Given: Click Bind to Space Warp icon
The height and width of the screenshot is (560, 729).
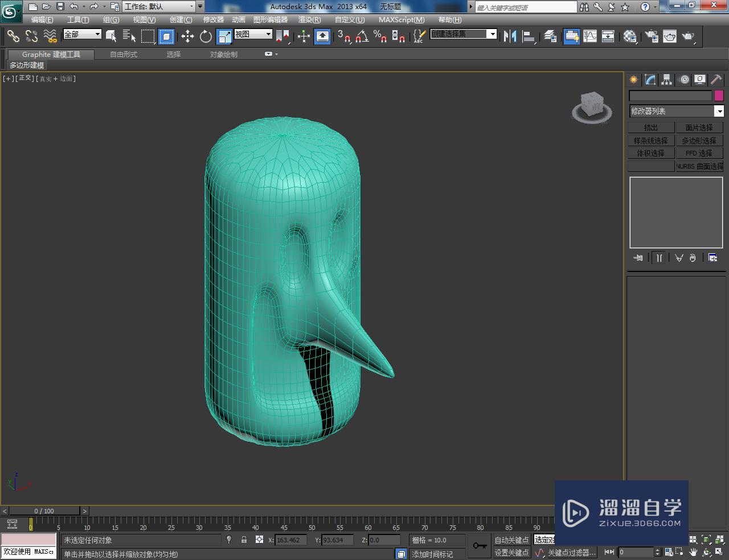Looking at the screenshot, I should coord(50,36).
